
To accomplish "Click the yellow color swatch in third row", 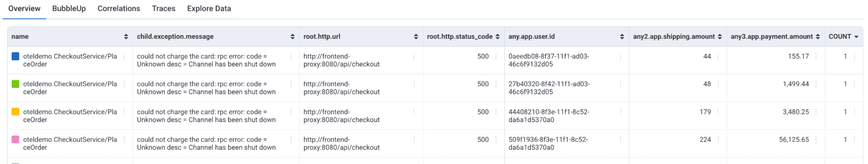I will coord(15,112).
